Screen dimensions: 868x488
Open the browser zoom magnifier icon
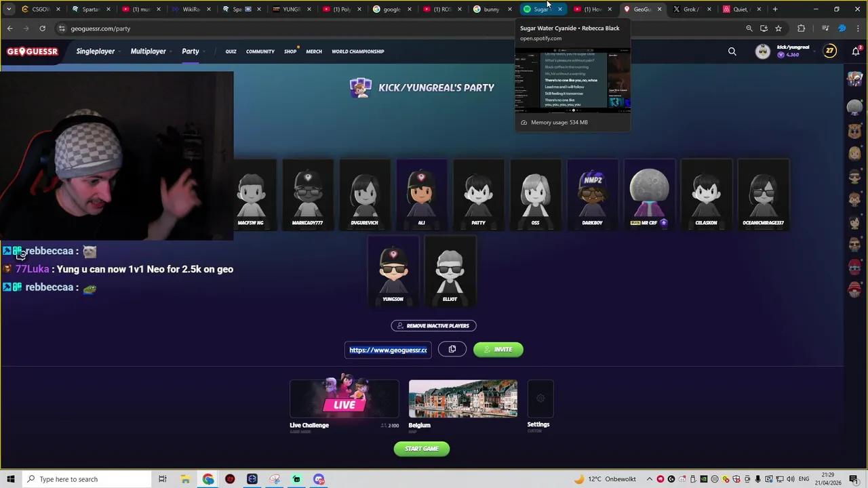coord(749,28)
